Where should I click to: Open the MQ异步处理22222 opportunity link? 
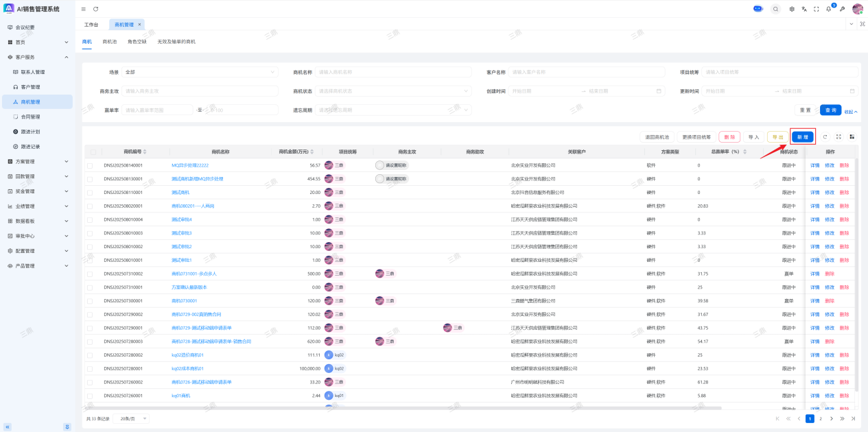(190, 165)
